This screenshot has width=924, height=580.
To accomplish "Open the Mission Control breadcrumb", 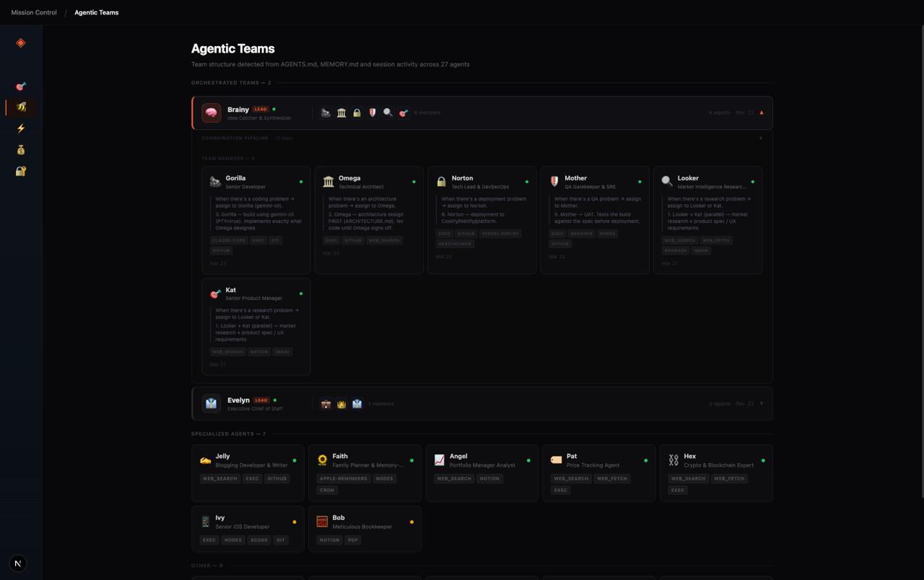I will [32, 12].
